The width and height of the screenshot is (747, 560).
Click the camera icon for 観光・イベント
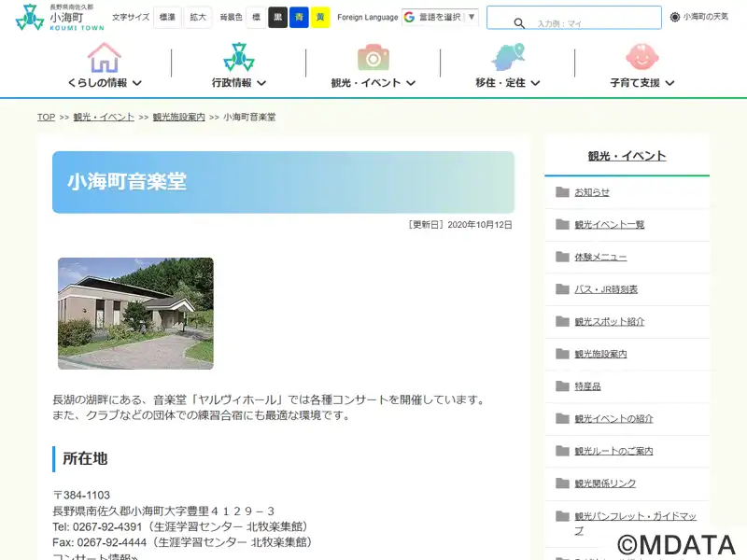pos(373,58)
